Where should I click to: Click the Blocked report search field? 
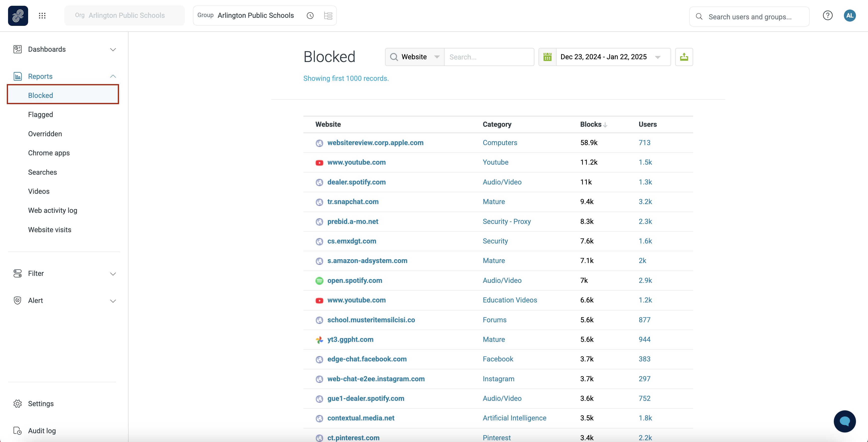489,57
